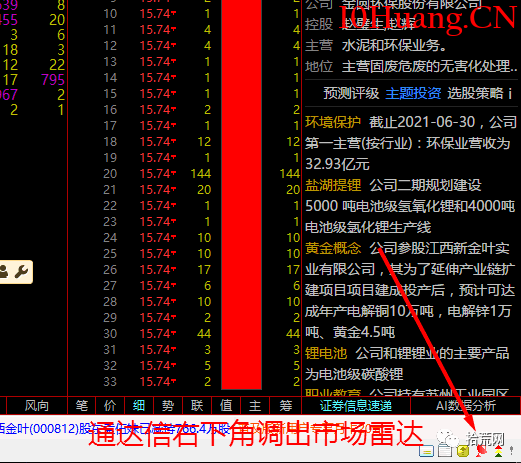Switch to the 势 tab

coord(168,406)
